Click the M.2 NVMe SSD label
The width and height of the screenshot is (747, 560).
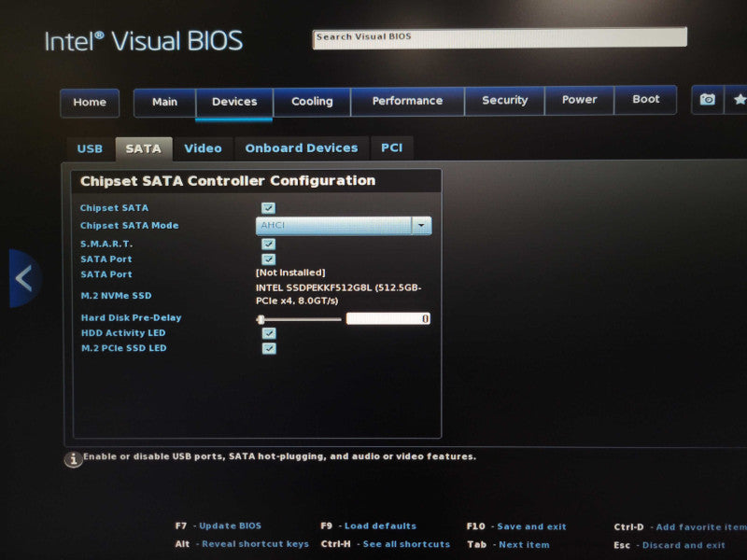116,296
